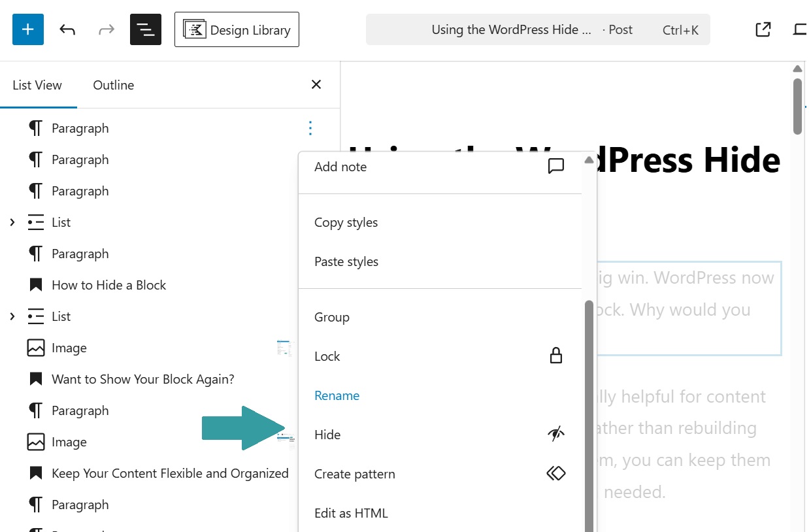Click the blue block inserter plus button
This screenshot has height=532, width=809.
coord(28,29)
